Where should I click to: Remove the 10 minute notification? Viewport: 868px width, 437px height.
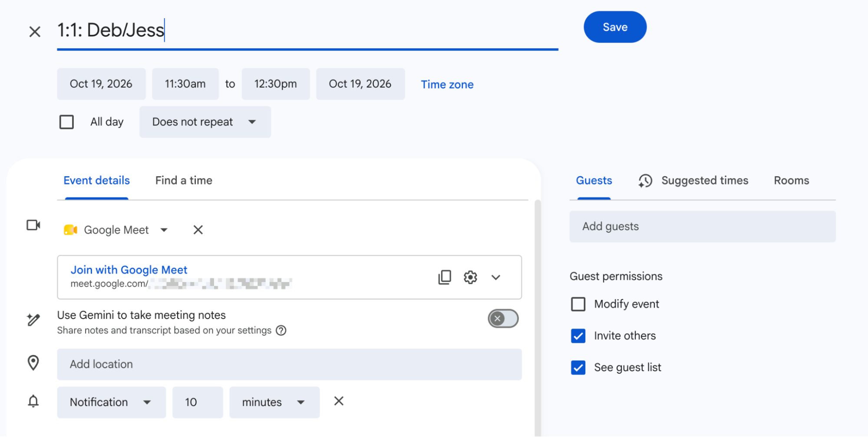pyautogui.click(x=339, y=401)
